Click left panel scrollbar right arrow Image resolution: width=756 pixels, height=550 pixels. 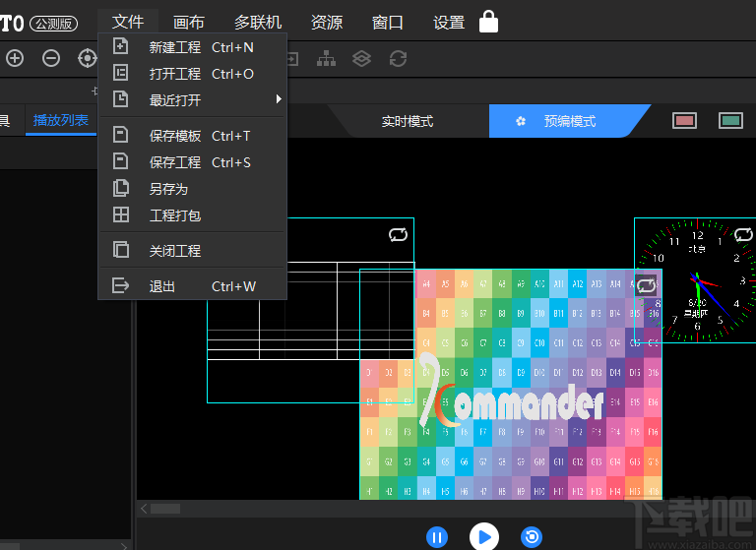pos(124,546)
